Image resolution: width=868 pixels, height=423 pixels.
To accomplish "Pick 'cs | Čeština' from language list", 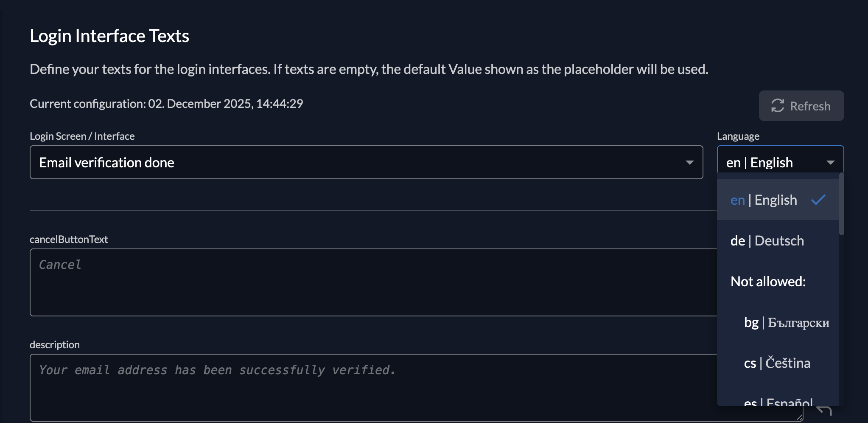I will pyautogui.click(x=777, y=363).
